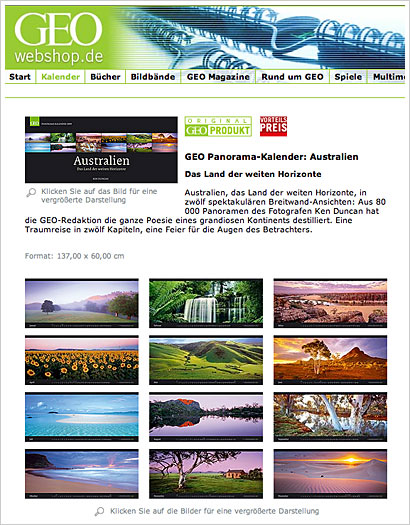
Task: Click the 'Klicken Sie auf das Bild' hint text
Action: [99, 196]
